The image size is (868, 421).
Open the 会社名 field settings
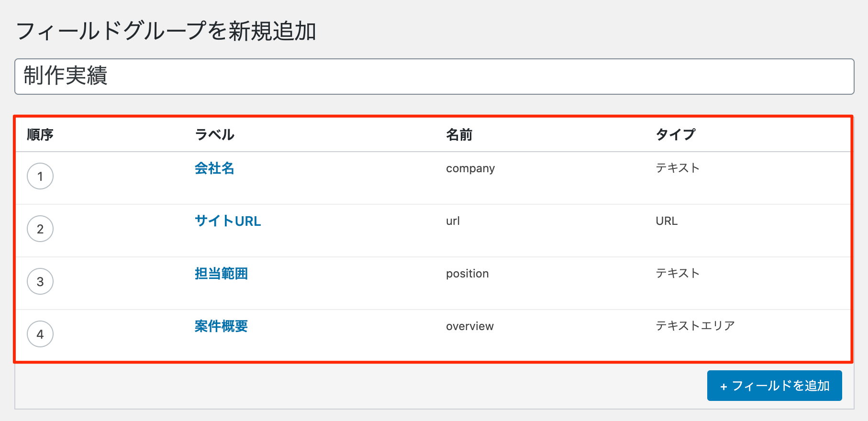(214, 168)
